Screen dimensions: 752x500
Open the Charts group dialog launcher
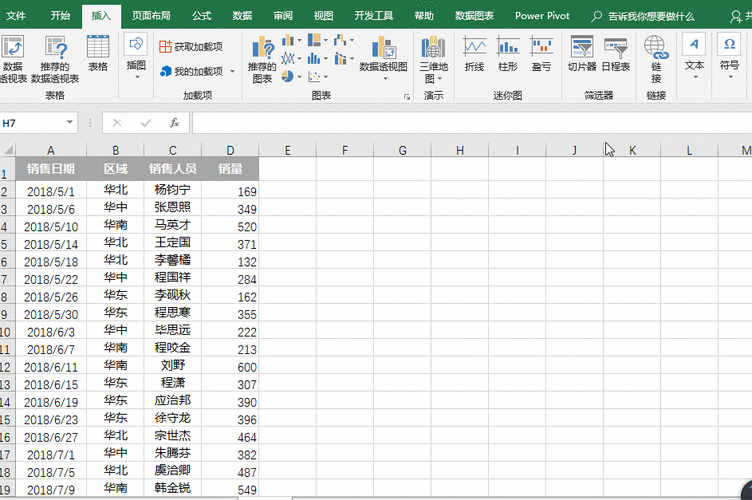pyautogui.click(x=407, y=97)
